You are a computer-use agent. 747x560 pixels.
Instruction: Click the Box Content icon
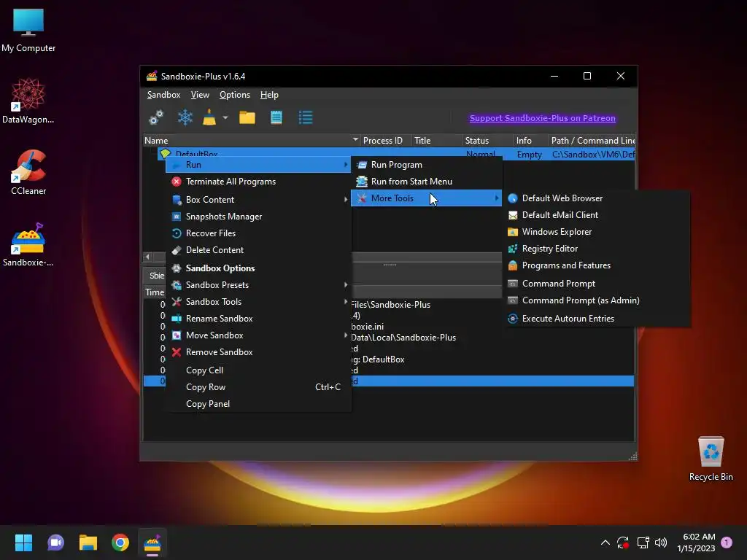coord(177,200)
